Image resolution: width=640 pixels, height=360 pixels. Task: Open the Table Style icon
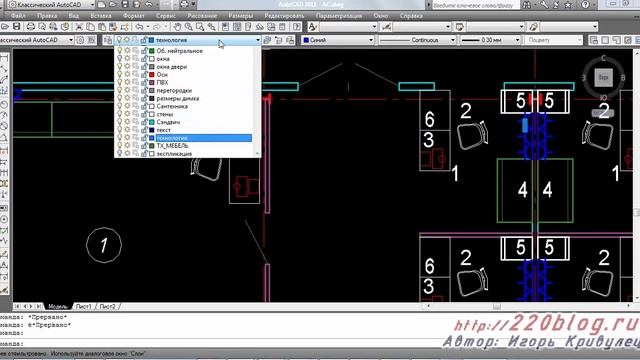point(460,27)
